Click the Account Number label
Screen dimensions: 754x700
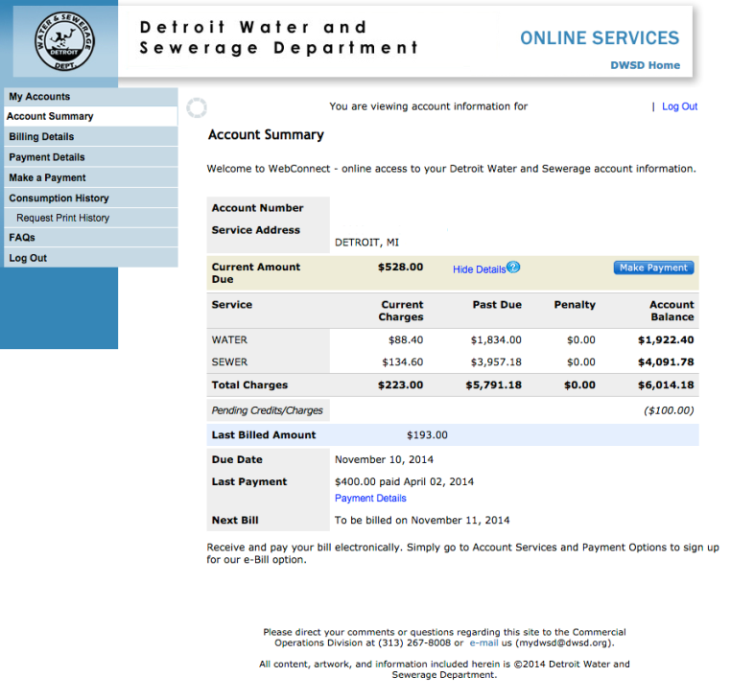pyautogui.click(x=257, y=208)
